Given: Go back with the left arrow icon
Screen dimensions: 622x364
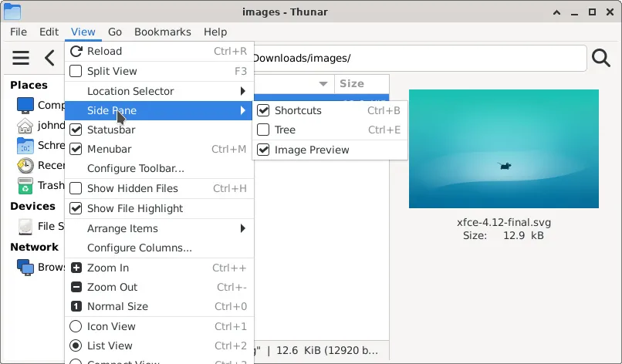Looking at the screenshot, I should [x=49, y=58].
